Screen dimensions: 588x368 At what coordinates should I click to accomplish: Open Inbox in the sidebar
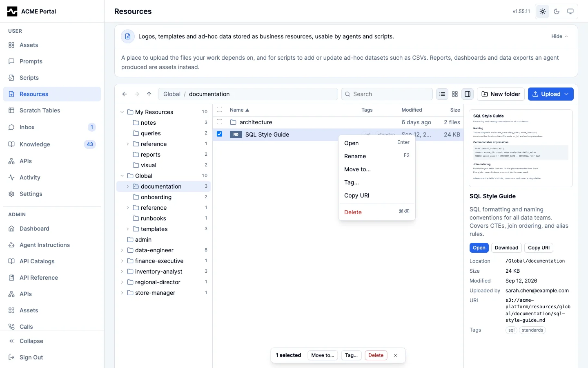[x=52, y=127]
